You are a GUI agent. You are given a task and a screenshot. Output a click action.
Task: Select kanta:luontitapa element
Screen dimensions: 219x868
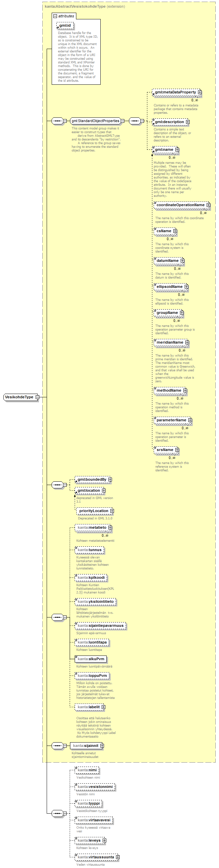click(x=92, y=642)
